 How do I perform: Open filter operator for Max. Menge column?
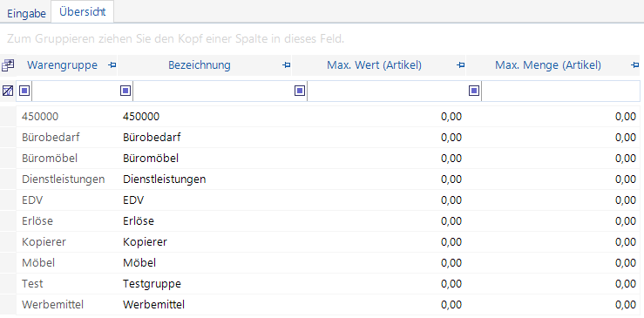(474, 91)
